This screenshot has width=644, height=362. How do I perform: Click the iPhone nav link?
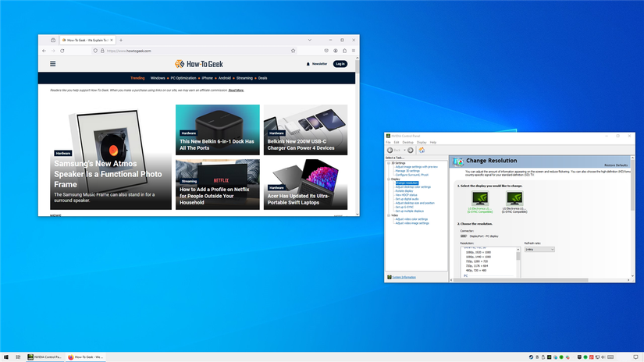click(x=208, y=78)
